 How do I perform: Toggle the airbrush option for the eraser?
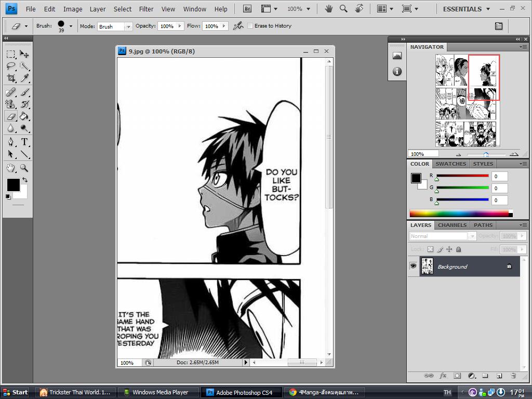pos(238,26)
